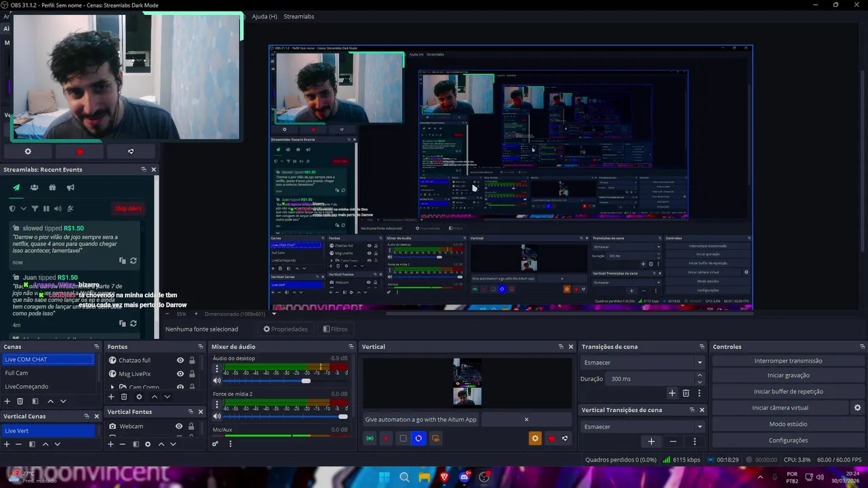Open Configurações
This screenshot has height=488, width=868.
coord(788,440)
